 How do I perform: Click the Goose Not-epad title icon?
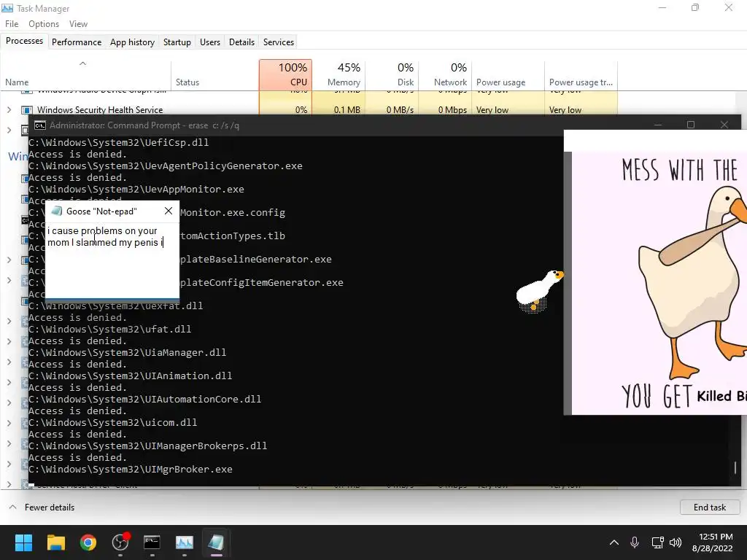(x=57, y=211)
